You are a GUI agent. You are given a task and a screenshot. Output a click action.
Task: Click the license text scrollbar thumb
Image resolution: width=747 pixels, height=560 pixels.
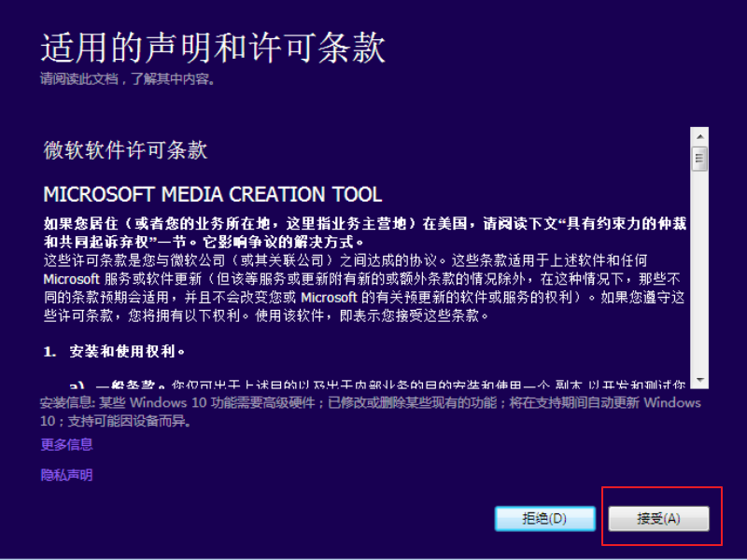(699, 159)
